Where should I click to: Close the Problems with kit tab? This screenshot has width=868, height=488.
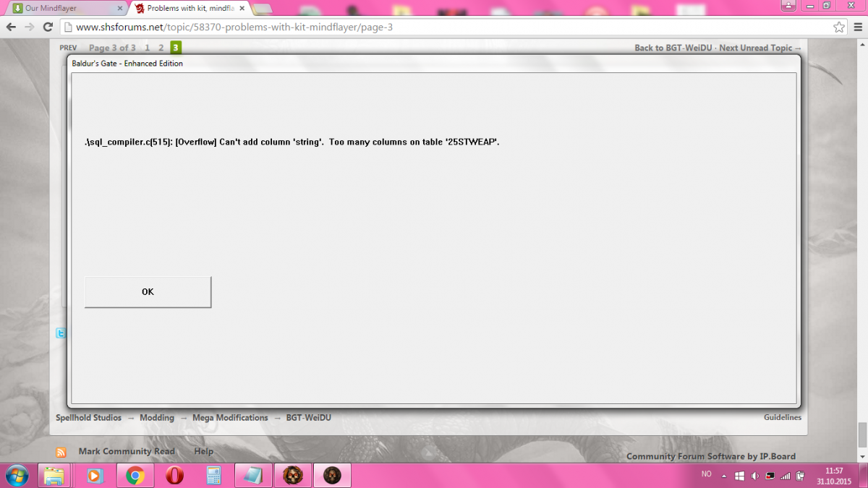coord(242,8)
